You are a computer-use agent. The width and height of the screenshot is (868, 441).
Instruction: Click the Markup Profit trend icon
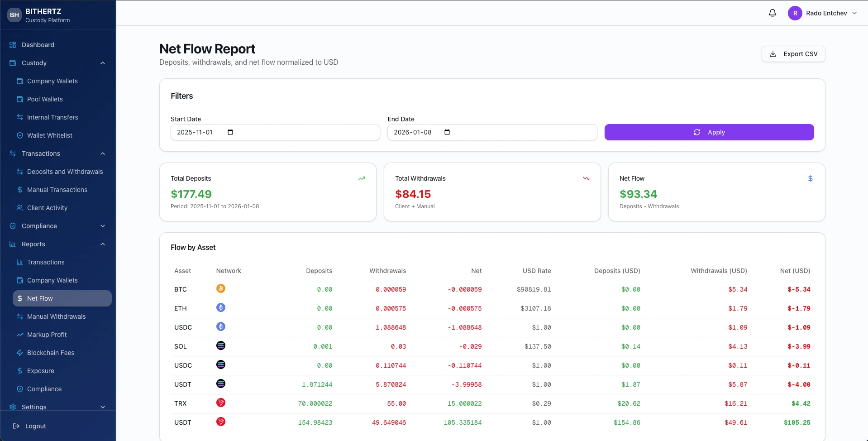coord(19,335)
